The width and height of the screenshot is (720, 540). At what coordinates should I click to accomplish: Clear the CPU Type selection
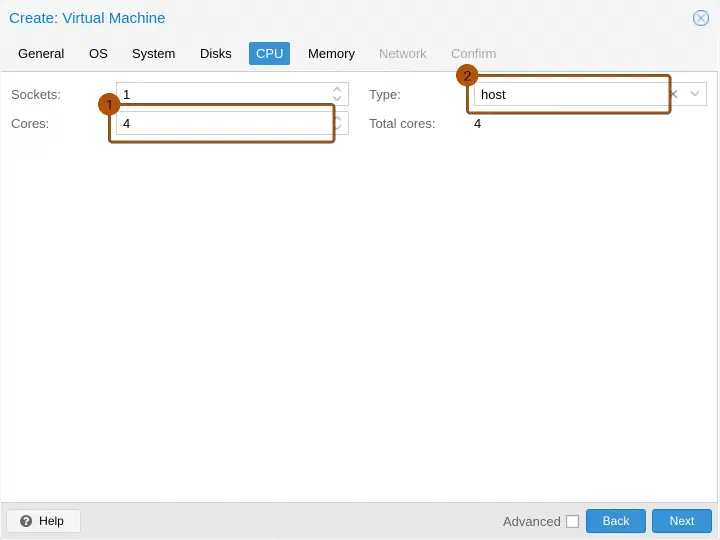[x=674, y=94]
